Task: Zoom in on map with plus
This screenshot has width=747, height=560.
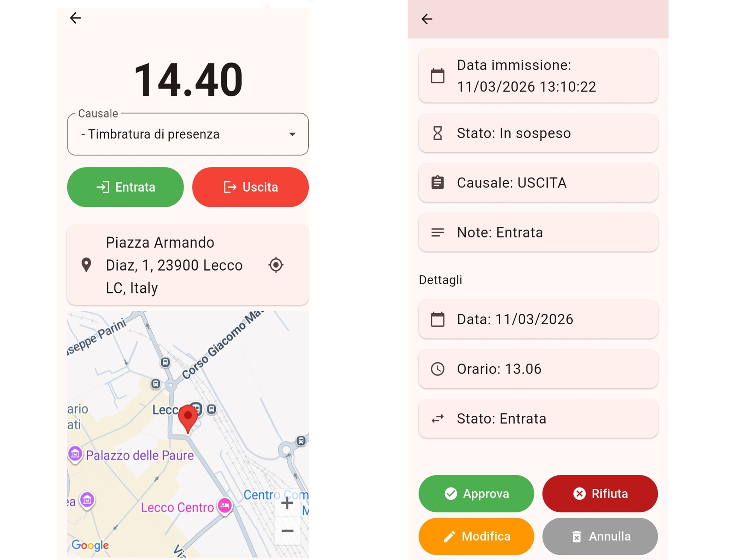Action: tap(287, 503)
